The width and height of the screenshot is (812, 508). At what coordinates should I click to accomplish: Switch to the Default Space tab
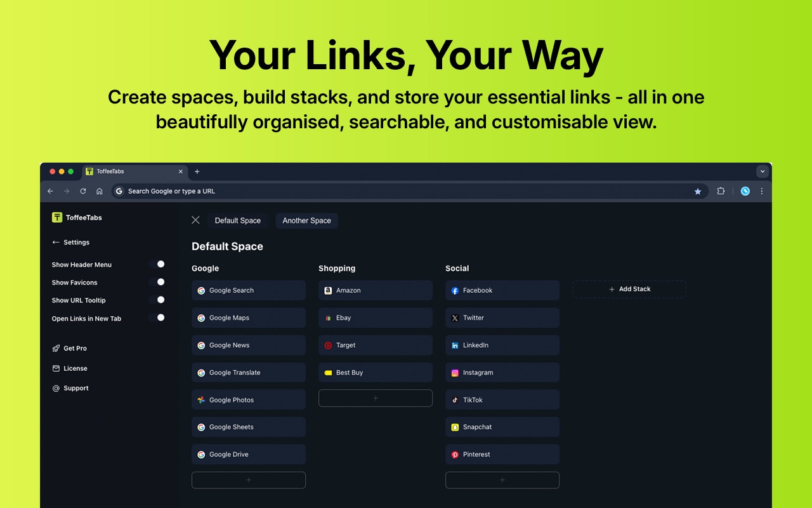[x=238, y=220]
